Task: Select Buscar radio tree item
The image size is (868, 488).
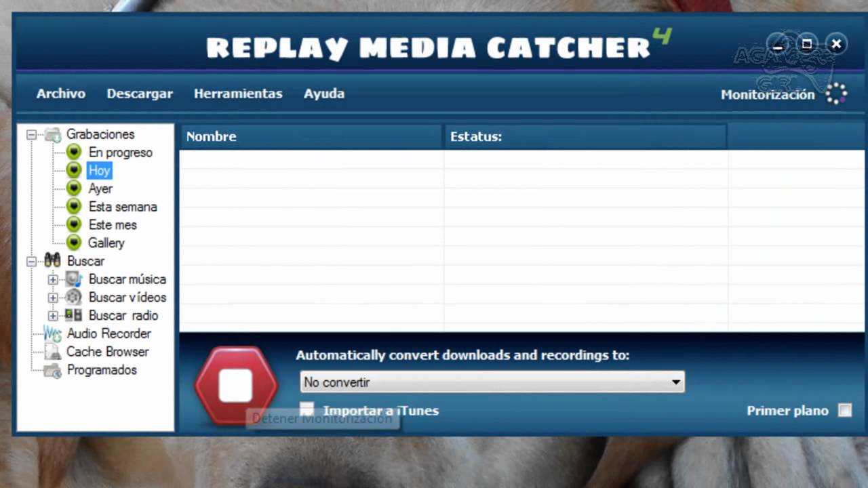Action: tap(123, 315)
